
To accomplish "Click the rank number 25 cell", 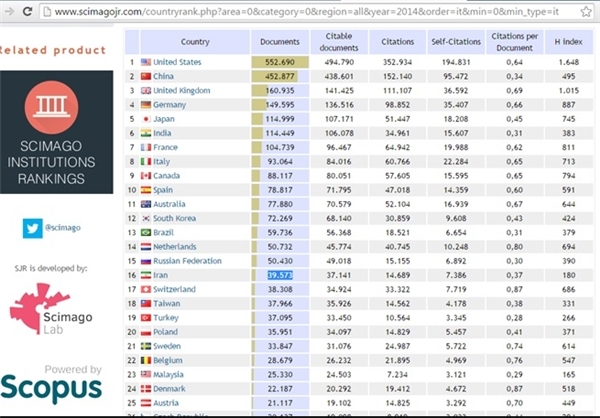I will pos(132,403).
